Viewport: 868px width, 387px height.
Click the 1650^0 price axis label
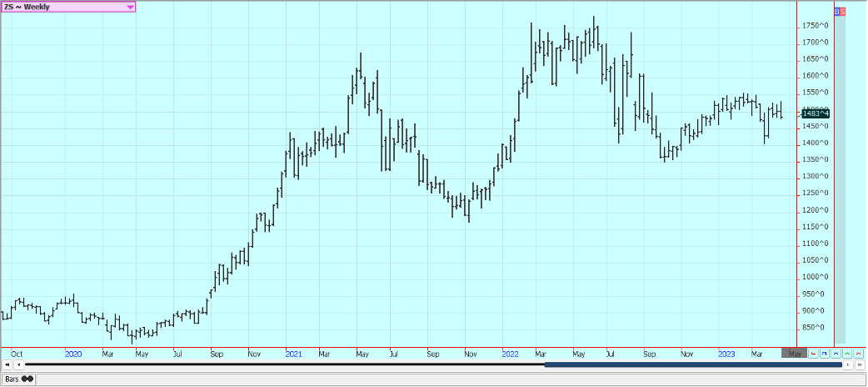coord(816,59)
